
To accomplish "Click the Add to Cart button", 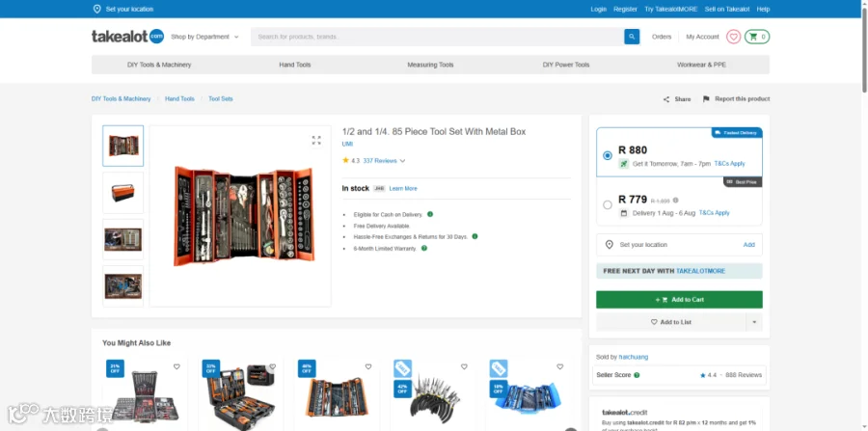I will [x=679, y=299].
